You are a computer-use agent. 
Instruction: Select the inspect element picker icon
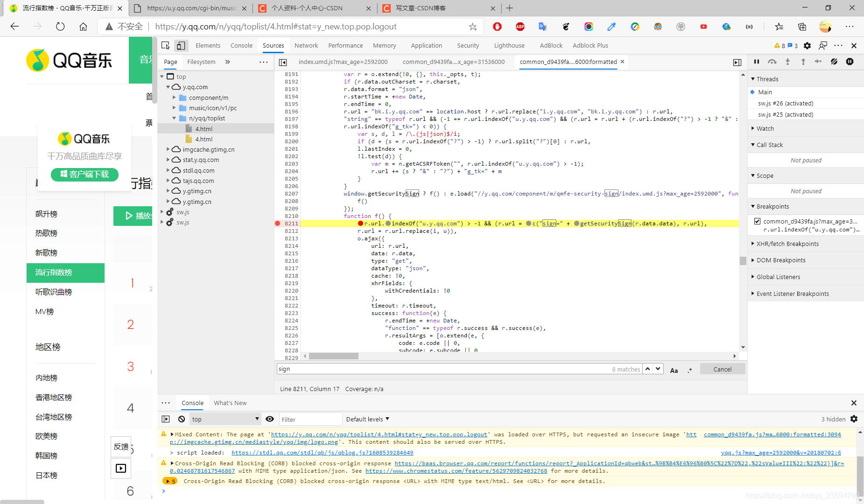point(165,45)
